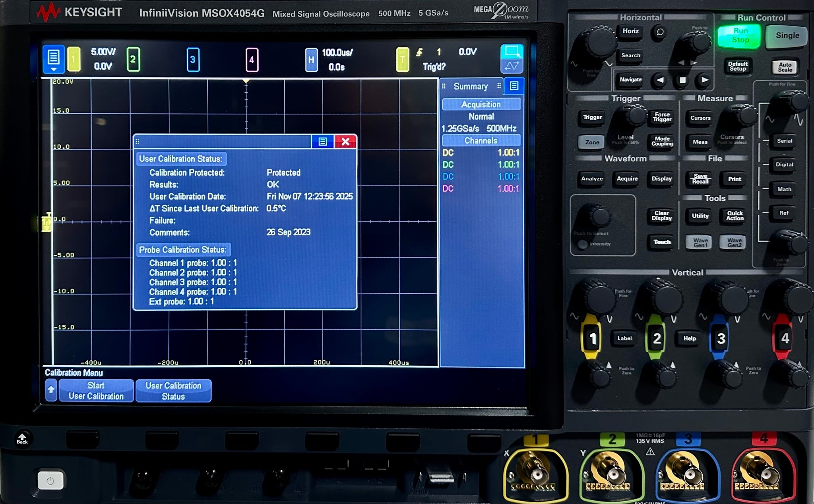Click the Print key

[735, 179]
